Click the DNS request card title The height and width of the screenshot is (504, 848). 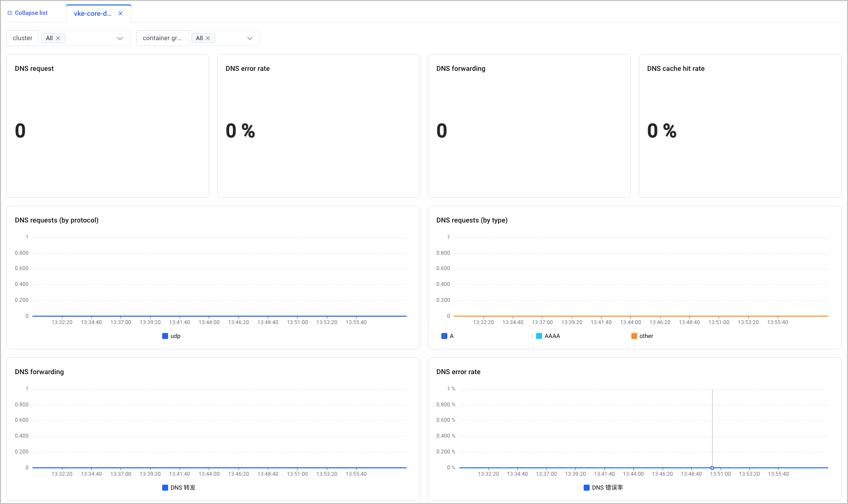(34, 68)
